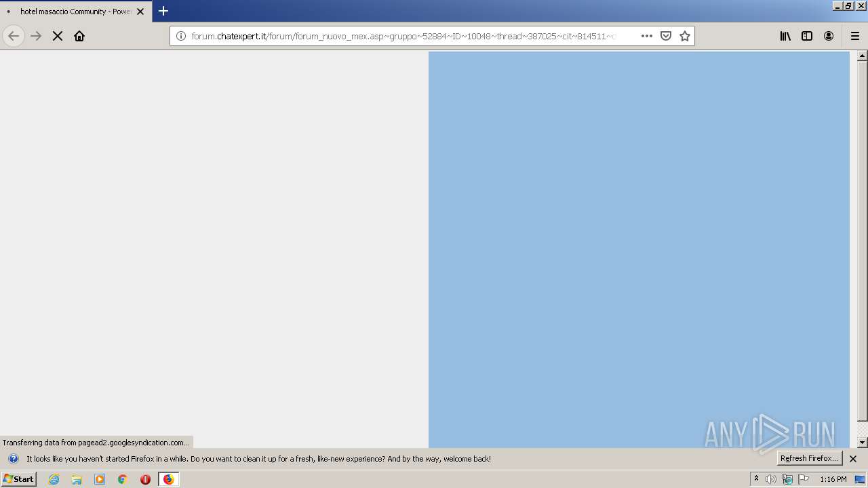The width and height of the screenshot is (868, 488).
Task: Click the Show Desktop button
Action: pos(861,479)
